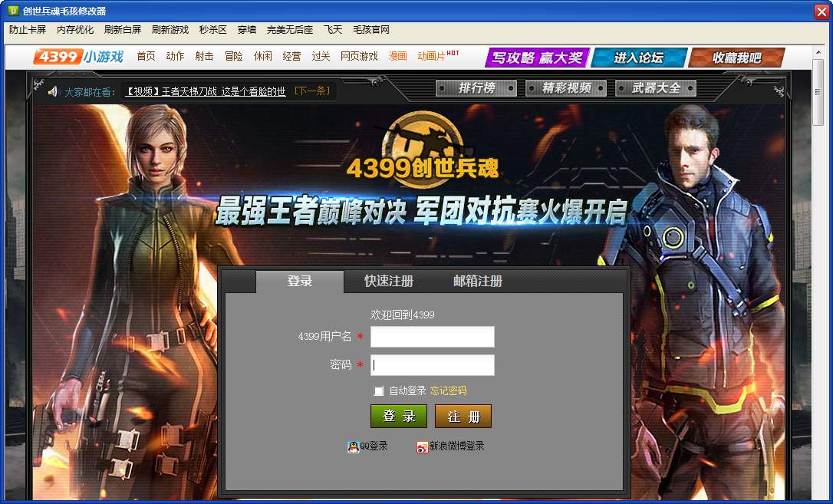Click the 刷新游戏 menu item
This screenshot has height=504, width=833.
(x=170, y=30)
